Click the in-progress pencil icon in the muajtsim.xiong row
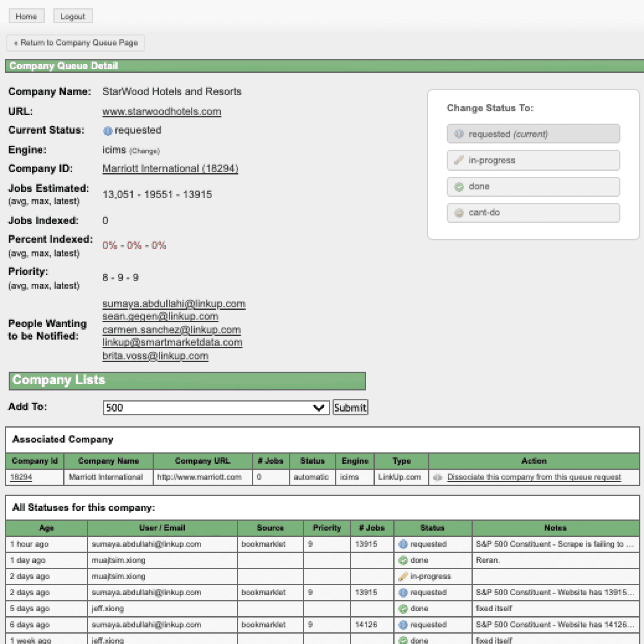This screenshot has width=644, height=644. pos(403,577)
